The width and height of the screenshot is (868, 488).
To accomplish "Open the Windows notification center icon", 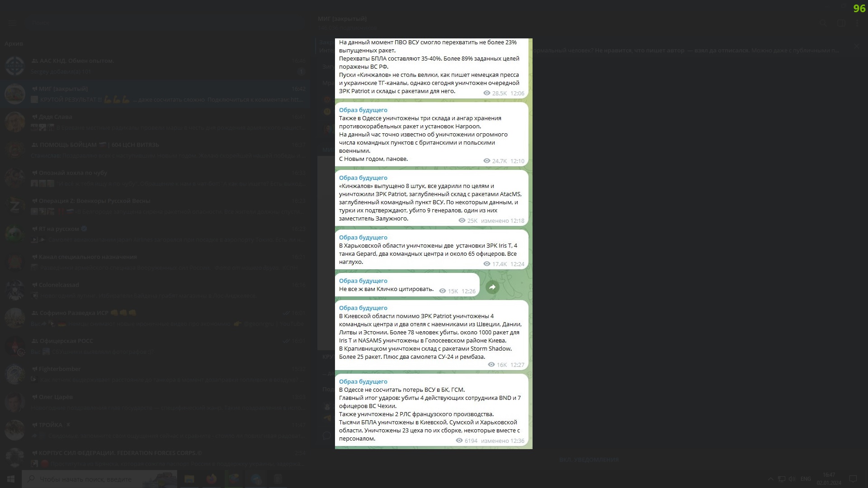I will 853,479.
